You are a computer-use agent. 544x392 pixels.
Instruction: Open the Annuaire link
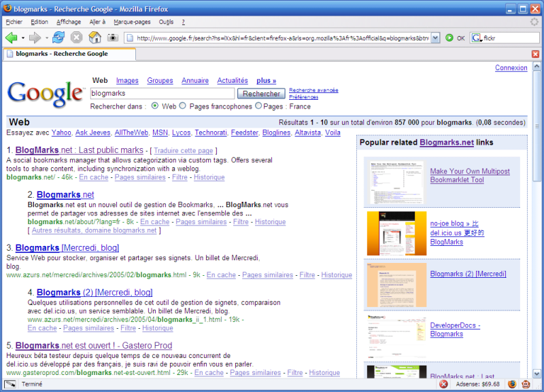point(195,80)
